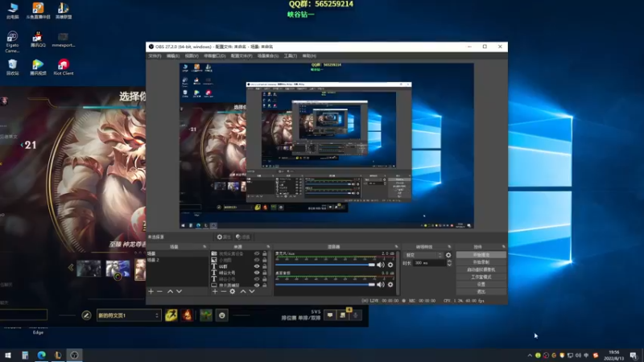Click the 开始推流 start streaming button
The image size is (644, 362).
481,255
